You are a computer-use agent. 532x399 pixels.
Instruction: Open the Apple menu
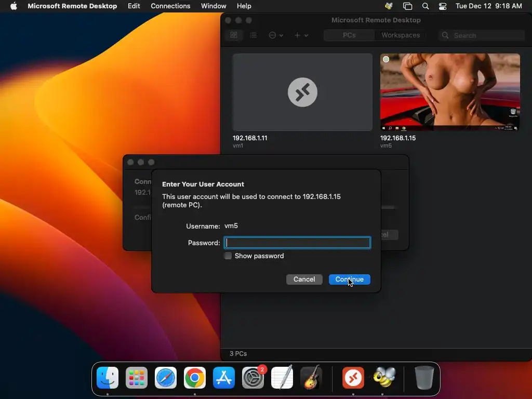coord(13,6)
